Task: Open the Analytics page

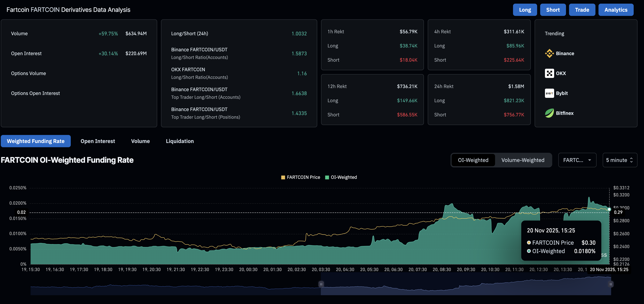Action: 616,10
